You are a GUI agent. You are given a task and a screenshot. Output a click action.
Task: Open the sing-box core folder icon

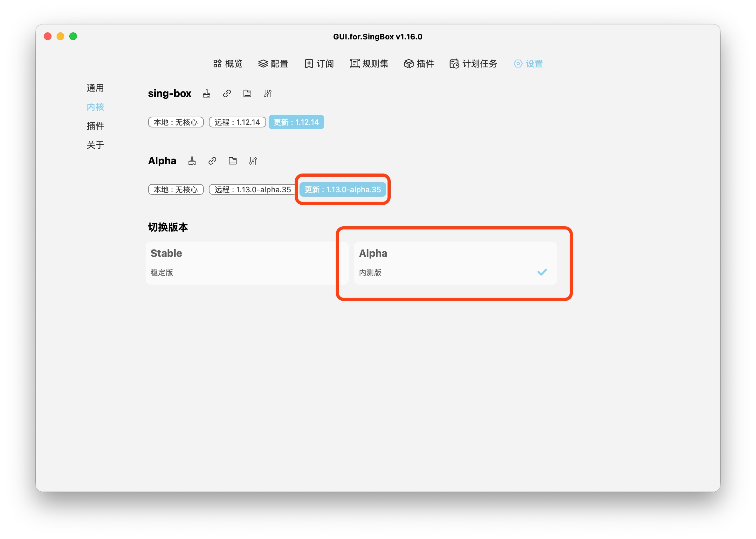(247, 94)
